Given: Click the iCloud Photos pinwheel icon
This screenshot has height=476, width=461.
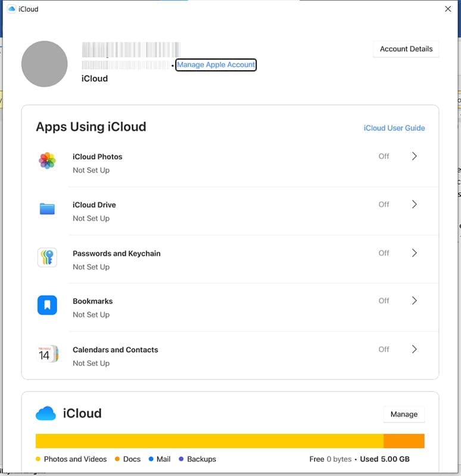Looking at the screenshot, I should [47, 161].
